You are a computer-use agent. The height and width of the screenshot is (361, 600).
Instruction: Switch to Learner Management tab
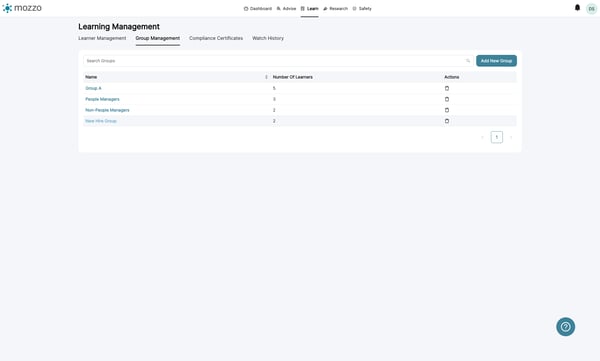click(x=102, y=38)
